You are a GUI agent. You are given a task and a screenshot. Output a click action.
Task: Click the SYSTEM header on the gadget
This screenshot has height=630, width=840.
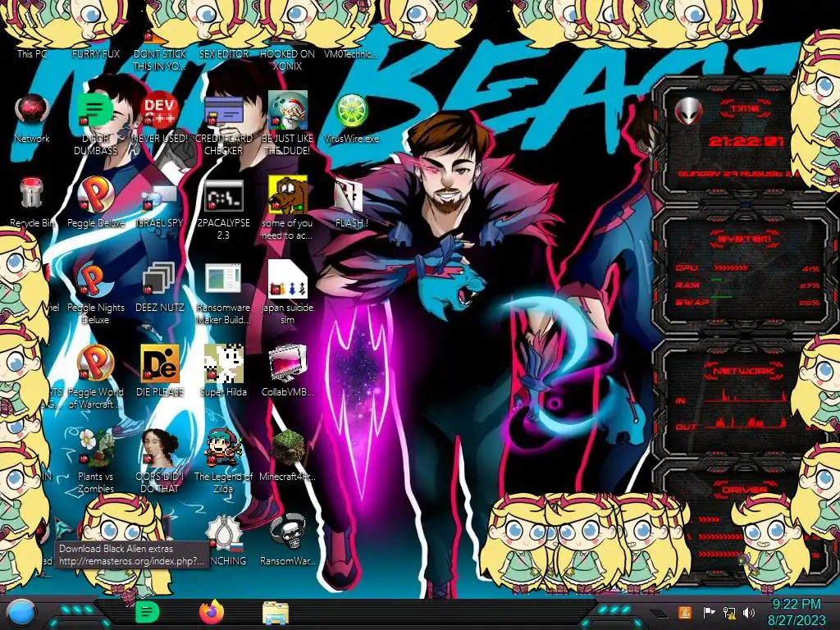click(745, 239)
